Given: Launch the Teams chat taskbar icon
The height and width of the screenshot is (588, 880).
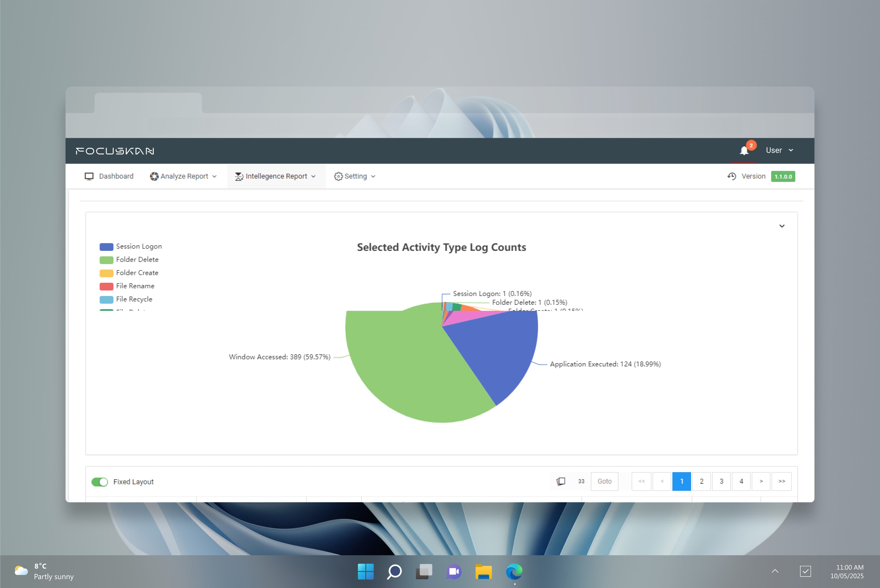Looking at the screenshot, I should tap(454, 572).
